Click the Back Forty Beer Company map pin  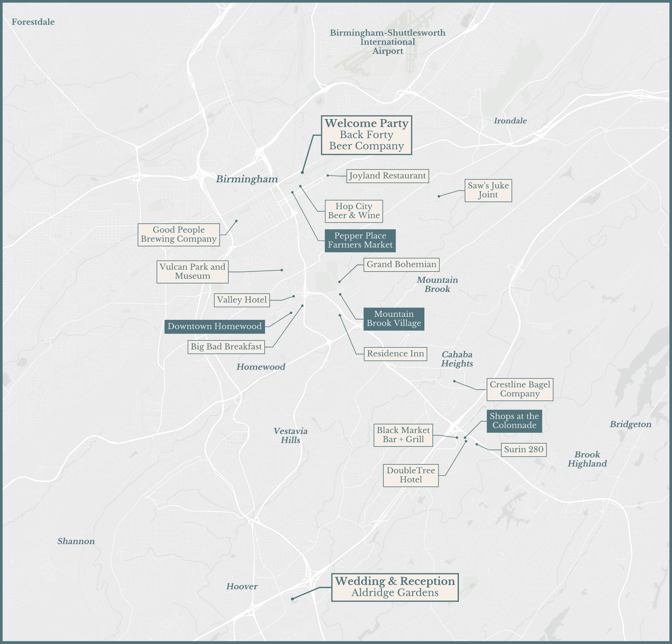[x=302, y=172]
